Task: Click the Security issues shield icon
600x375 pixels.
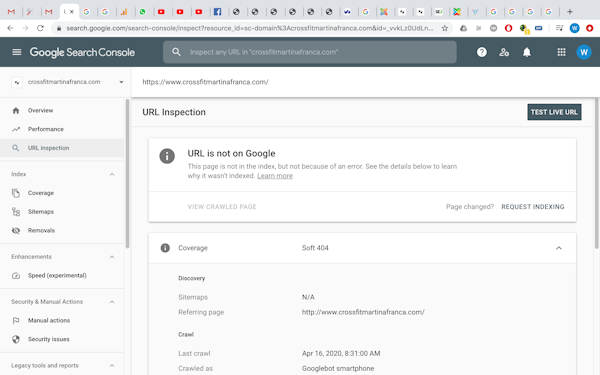Action: [16, 339]
